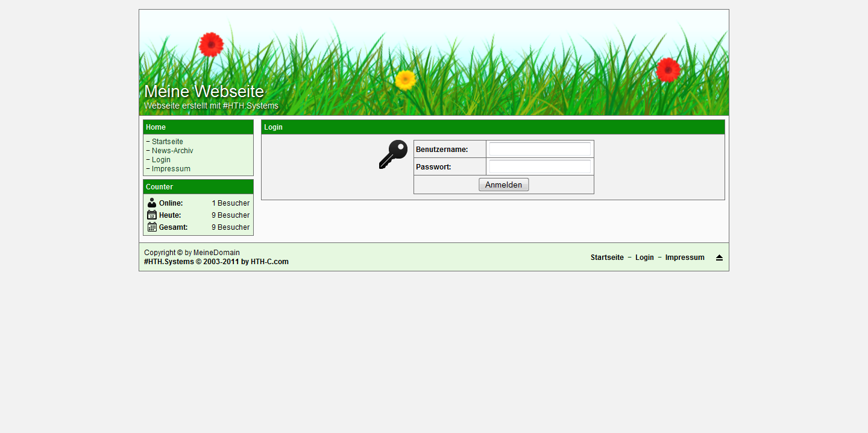Click the Heute count 9 Besucher
Screen dimensions: 868x433
(x=231, y=215)
